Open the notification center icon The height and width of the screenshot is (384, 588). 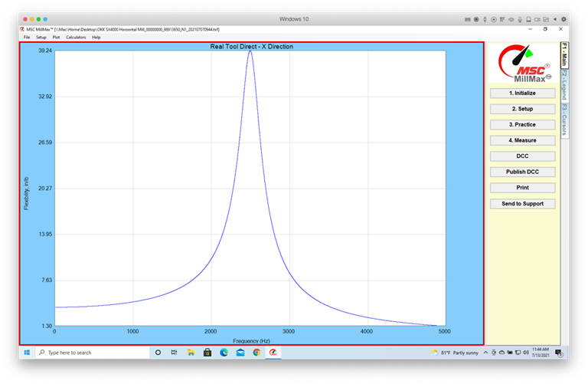click(558, 353)
